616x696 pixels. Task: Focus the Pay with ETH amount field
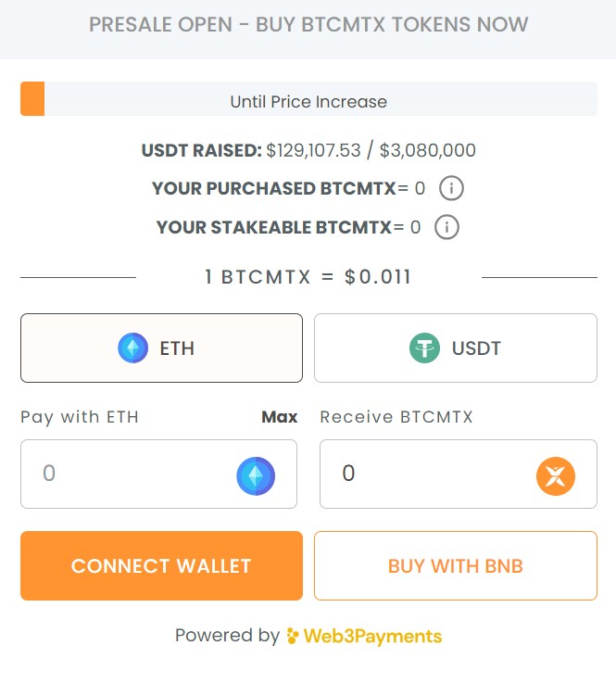click(159, 475)
